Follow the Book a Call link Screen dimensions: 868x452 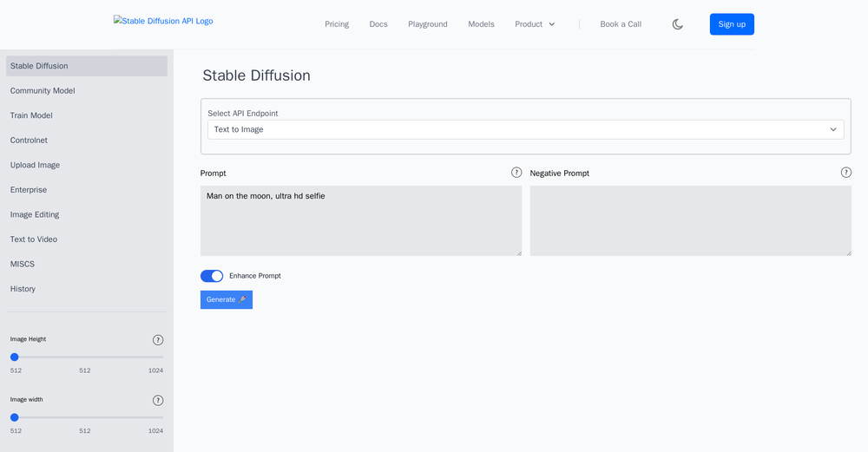tap(621, 24)
